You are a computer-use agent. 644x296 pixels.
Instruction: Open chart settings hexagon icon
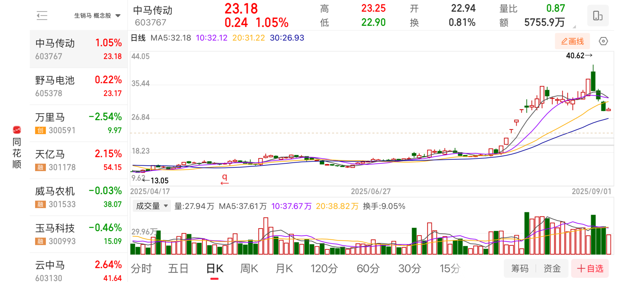(x=603, y=41)
